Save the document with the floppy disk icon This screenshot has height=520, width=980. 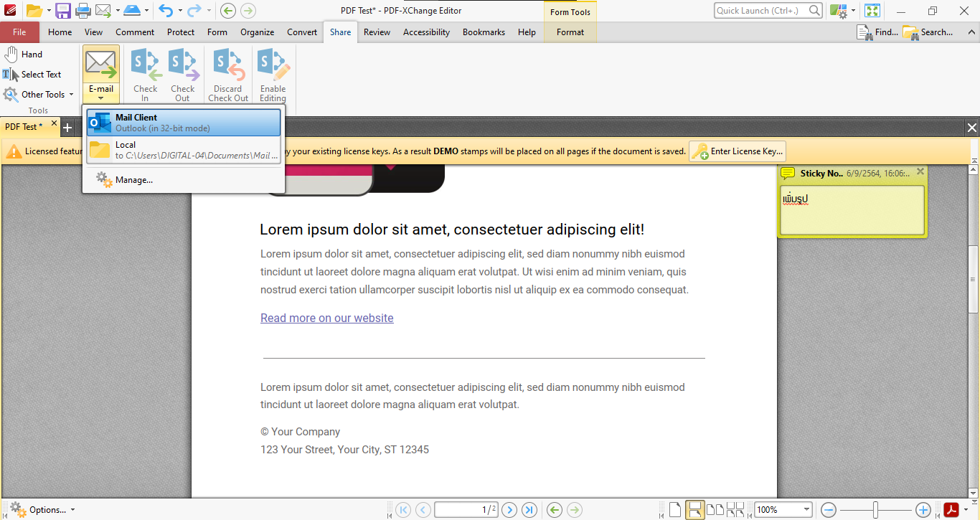[63, 11]
